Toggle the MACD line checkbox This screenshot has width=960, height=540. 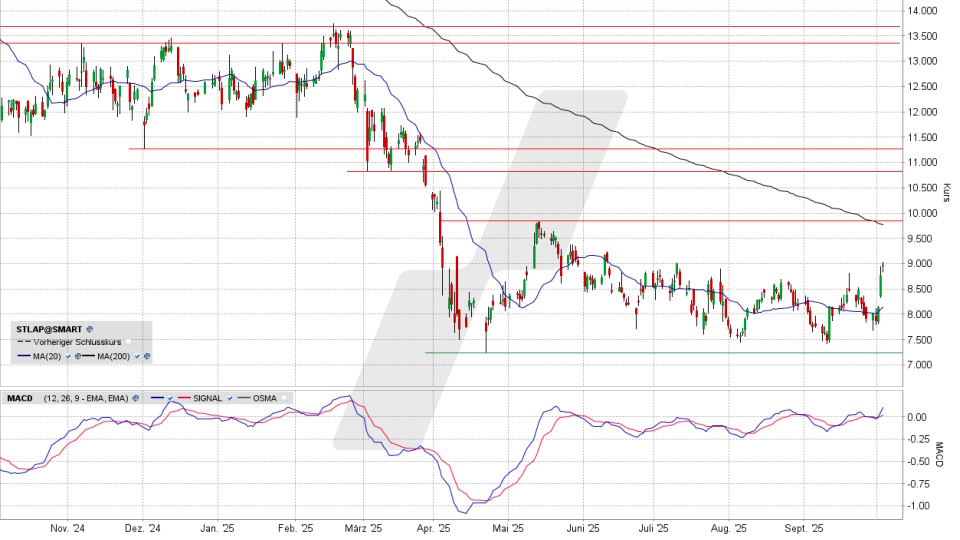click(170, 398)
